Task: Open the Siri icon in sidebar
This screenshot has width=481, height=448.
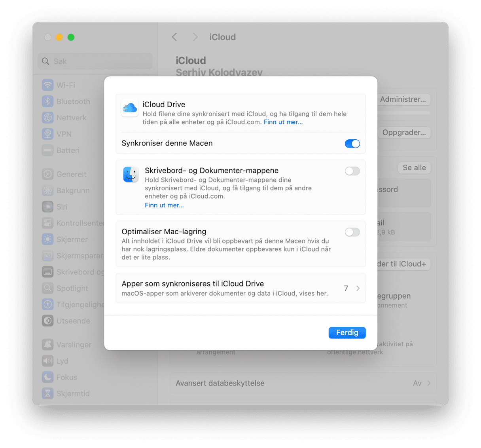Action: [x=47, y=207]
